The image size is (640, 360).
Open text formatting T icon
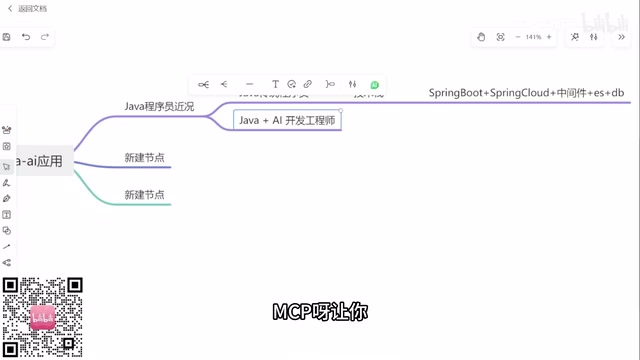[x=275, y=84]
